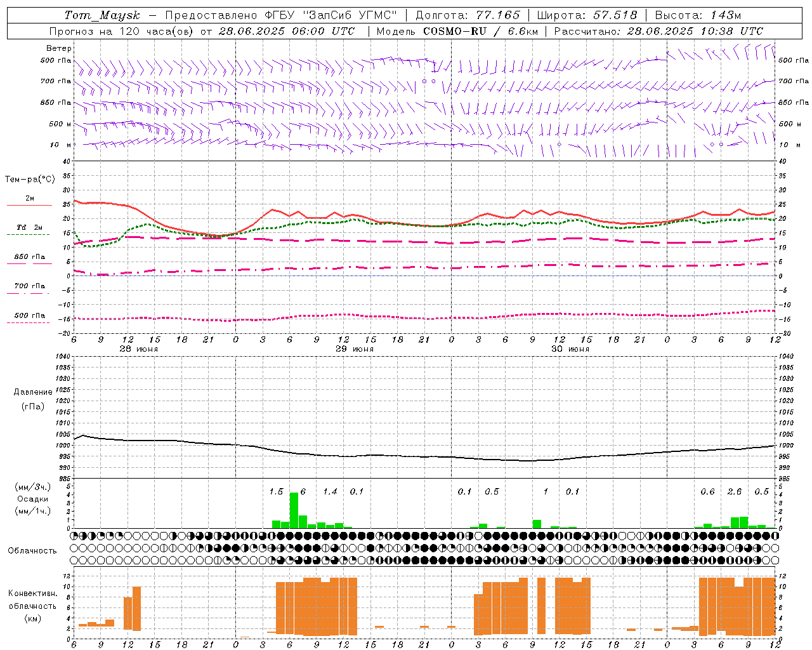Click the Давление pressure panel title
This screenshot has height=650, width=812.
click(x=32, y=392)
